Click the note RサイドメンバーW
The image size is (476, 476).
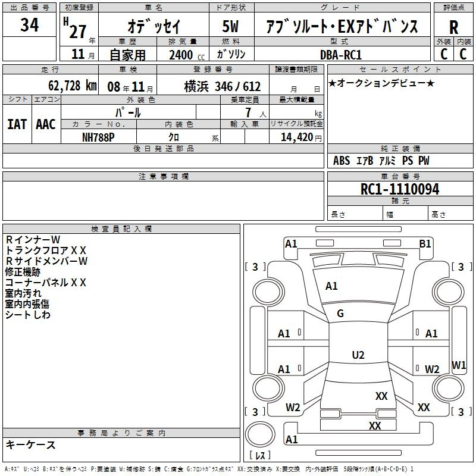pos(46,261)
